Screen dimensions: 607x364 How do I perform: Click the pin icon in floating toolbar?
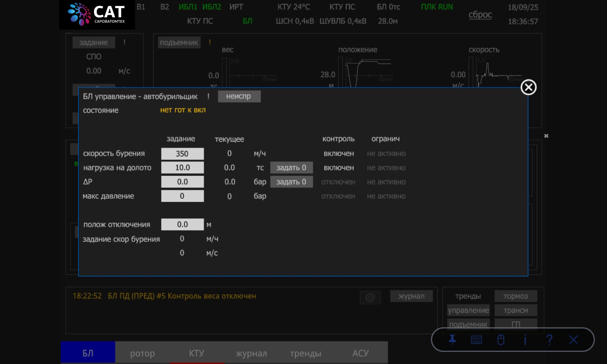click(x=452, y=339)
